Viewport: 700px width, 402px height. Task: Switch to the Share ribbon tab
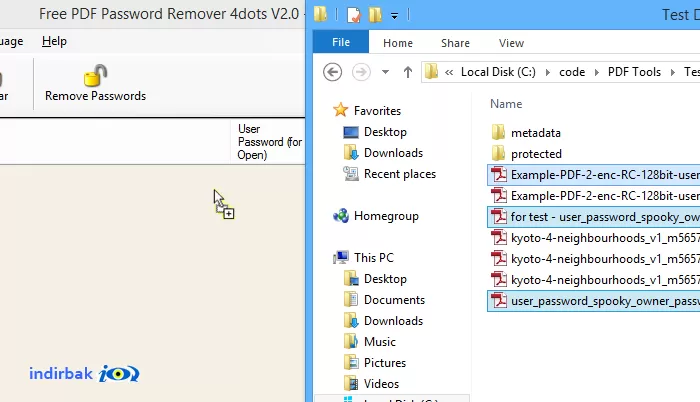click(455, 43)
